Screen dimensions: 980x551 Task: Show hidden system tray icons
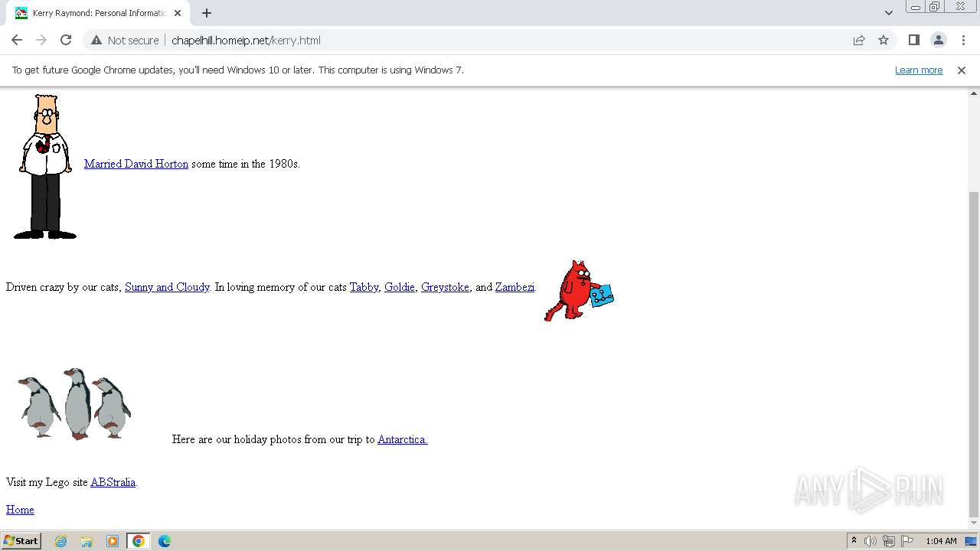coord(854,541)
